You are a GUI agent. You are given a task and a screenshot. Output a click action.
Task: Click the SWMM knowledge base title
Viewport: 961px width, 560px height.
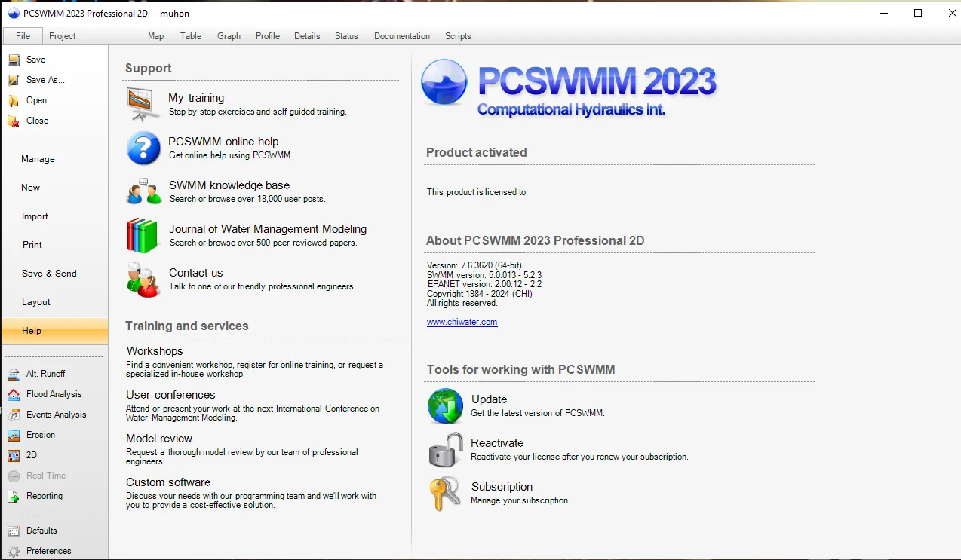229,185
